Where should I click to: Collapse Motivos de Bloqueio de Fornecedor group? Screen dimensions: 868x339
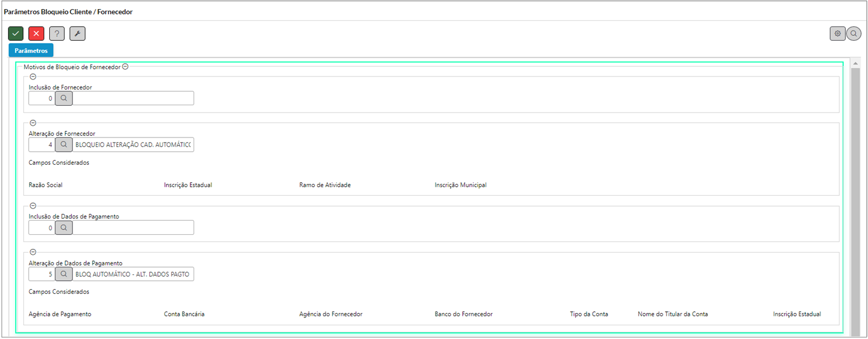125,67
